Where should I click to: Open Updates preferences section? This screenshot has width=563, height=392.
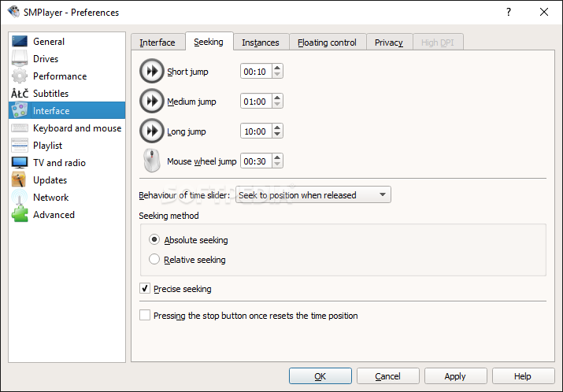click(x=67, y=179)
